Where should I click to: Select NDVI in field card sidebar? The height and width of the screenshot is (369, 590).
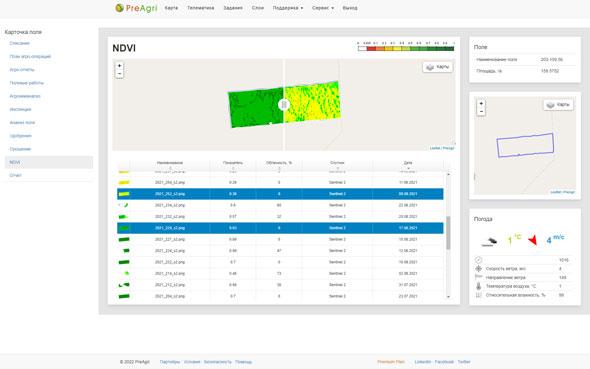click(49, 162)
